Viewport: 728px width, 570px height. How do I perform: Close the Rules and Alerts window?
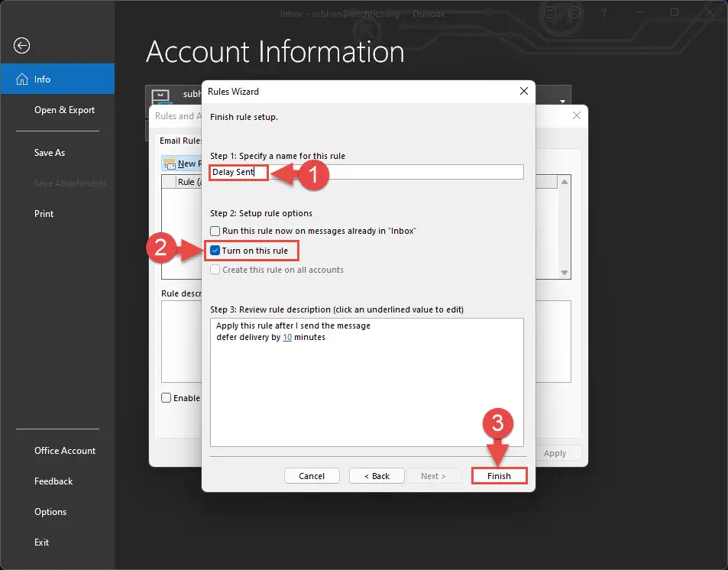coord(576,115)
